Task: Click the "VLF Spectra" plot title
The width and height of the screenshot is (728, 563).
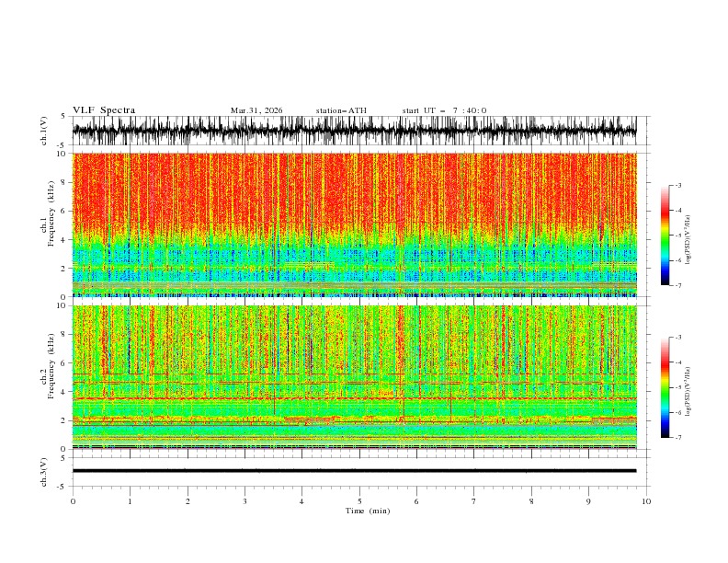Action: (x=104, y=110)
